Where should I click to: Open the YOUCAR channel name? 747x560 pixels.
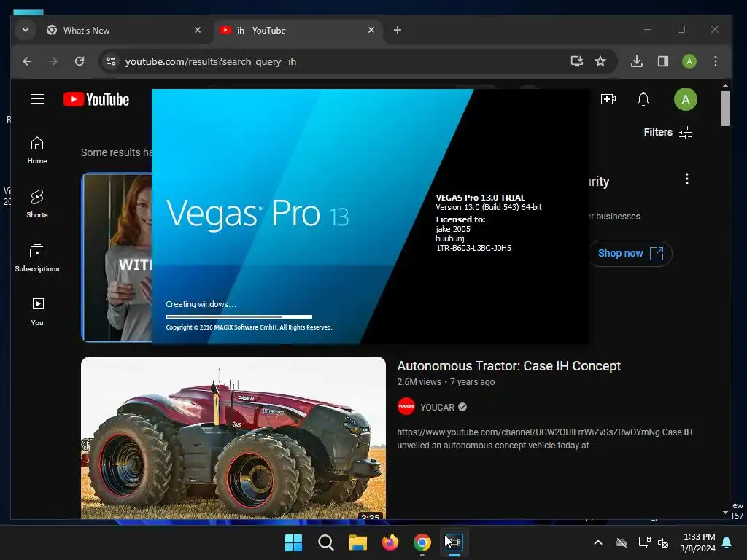click(x=437, y=407)
